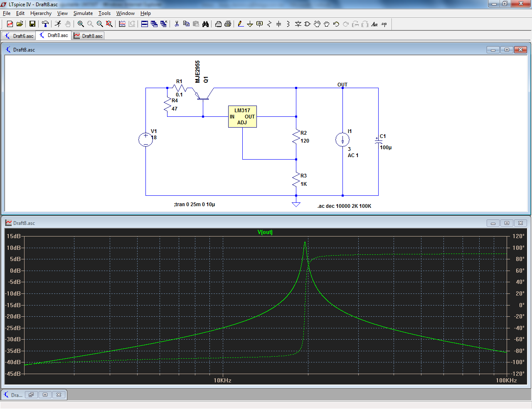This screenshot has height=409, width=532.
Task: Click the Tile Windows icon
Action: pyautogui.click(x=145, y=24)
